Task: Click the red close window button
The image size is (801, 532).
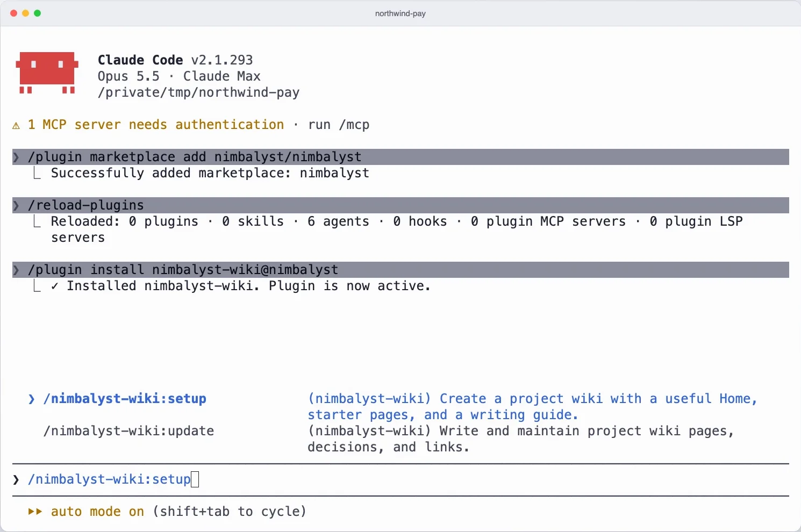Action: 13,13
